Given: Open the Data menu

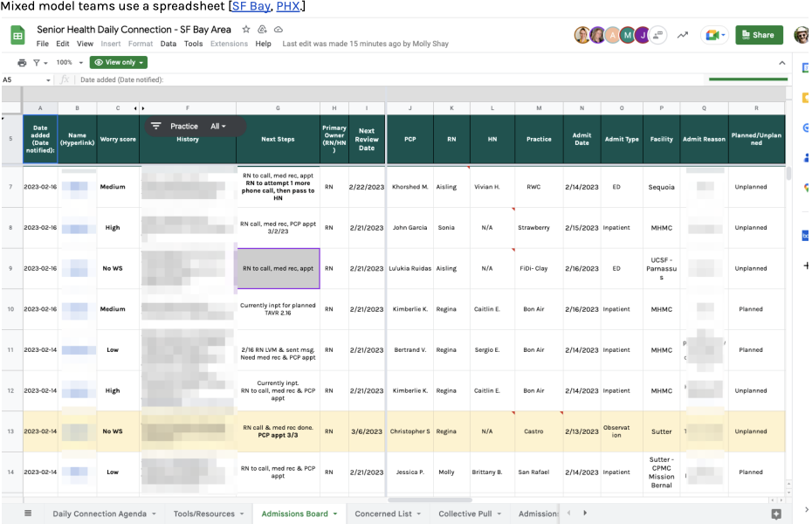Looking at the screenshot, I should tap(169, 44).
